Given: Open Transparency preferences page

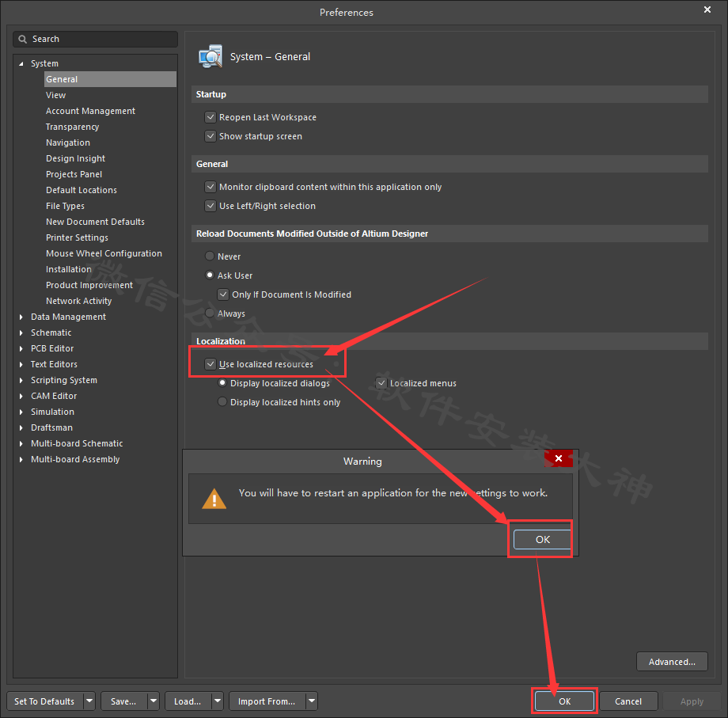Looking at the screenshot, I should (x=73, y=127).
